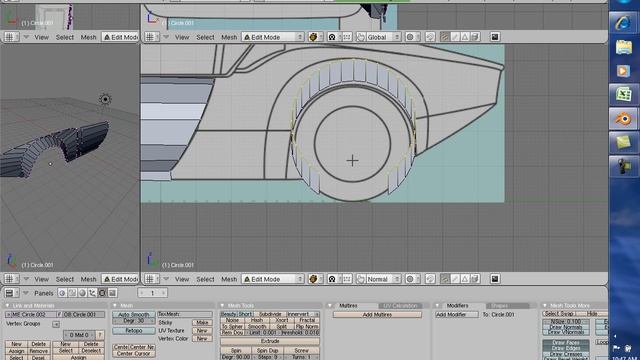Open File Explorer folder icon on taskbar
The width and height of the screenshot is (640, 360).
(623, 47)
